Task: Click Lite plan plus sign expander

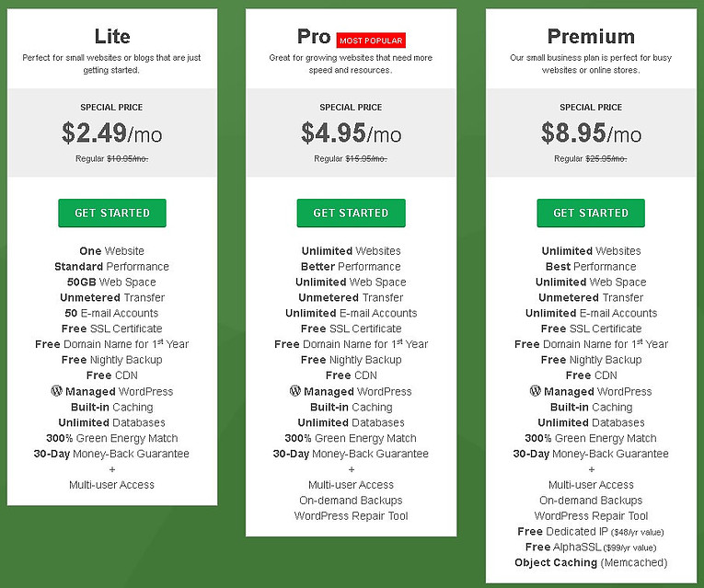Action: 112,469
